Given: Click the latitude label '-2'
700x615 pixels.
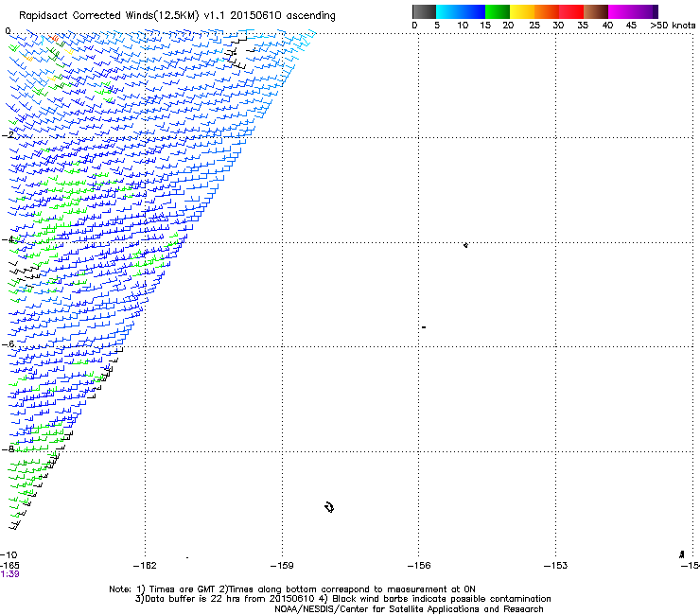Looking at the screenshot, I should pyautogui.click(x=8, y=134).
